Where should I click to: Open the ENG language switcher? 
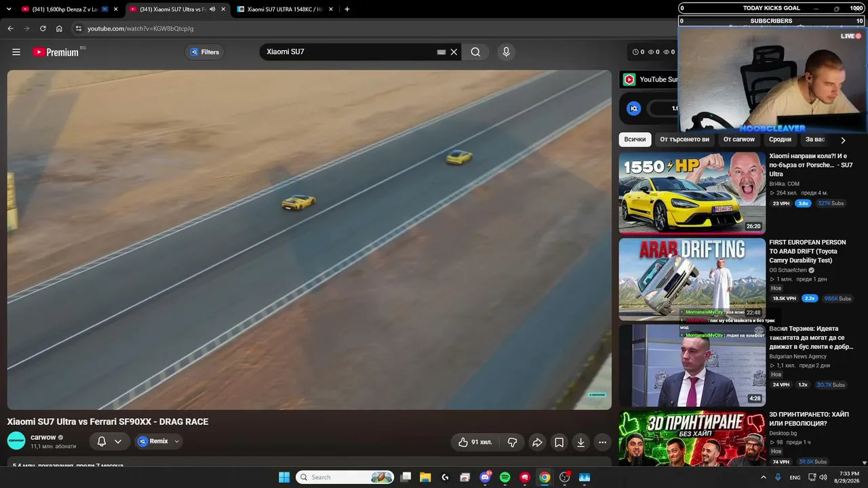pos(795,477)
